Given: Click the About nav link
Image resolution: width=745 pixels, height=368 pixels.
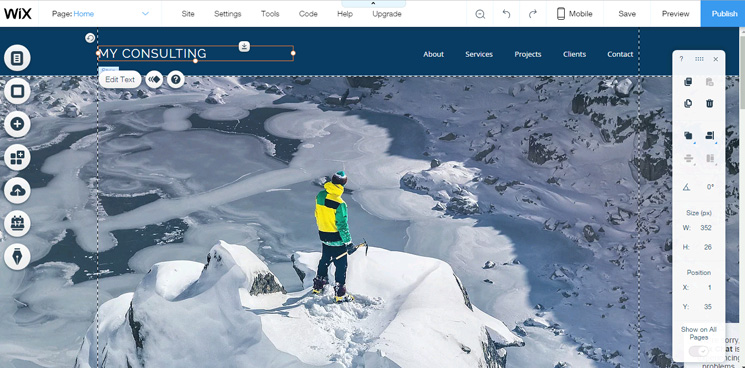Looking at the screenshot, I should point(433,54).
